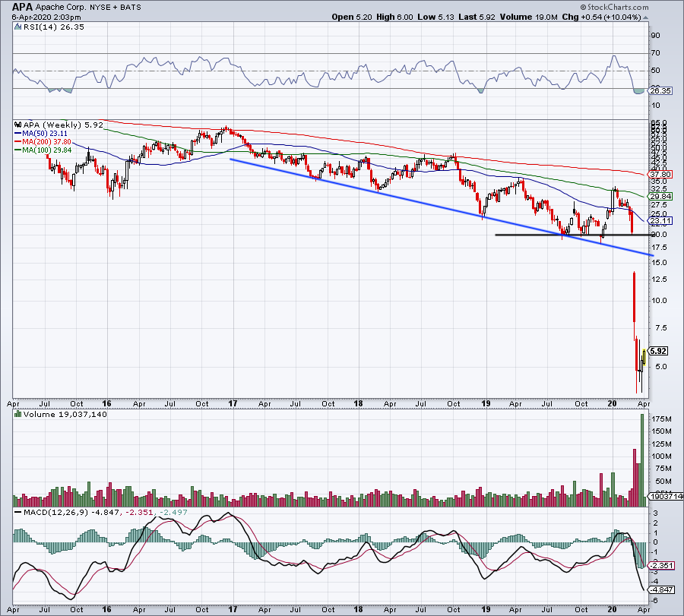This screenshot has width=684, height=616.
Task: Click the Volume legend icon in volume panel
Action: (x=17, y=415)
